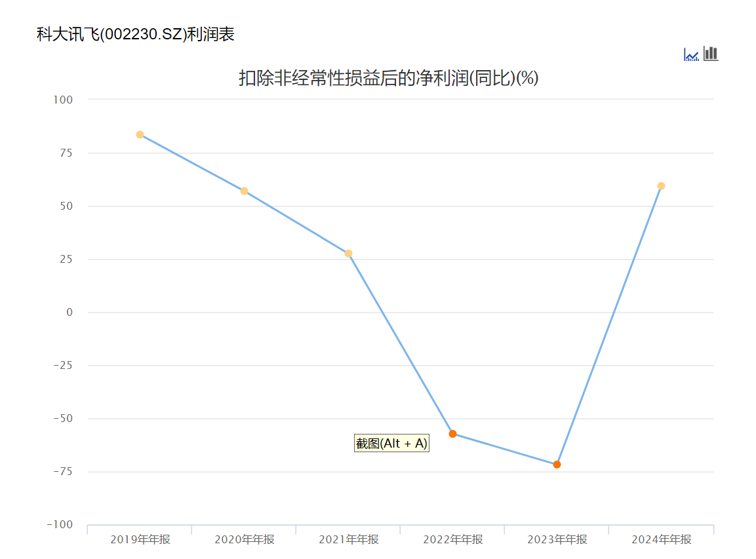756x559 pixels.
Task: Click the 25 y-axis label
Action: [66, 260]
